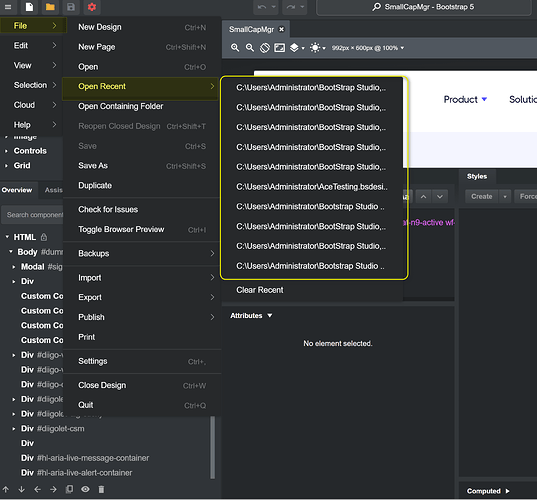
Task: Toggle the eye visibility icon below Overview tree
Action: tap(85, 489)
